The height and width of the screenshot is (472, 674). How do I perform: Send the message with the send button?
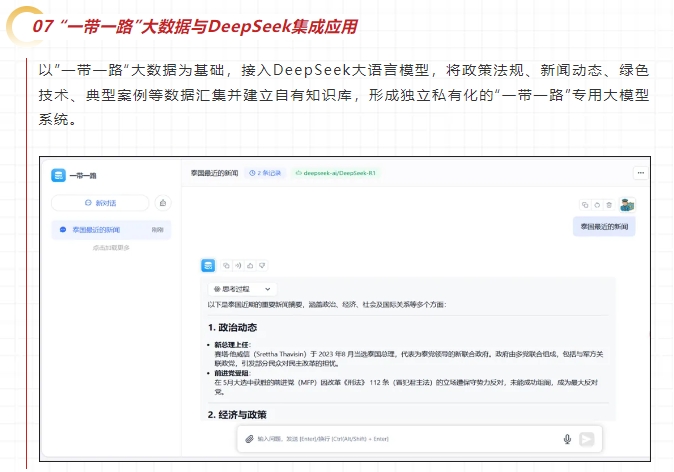(587, 439)
